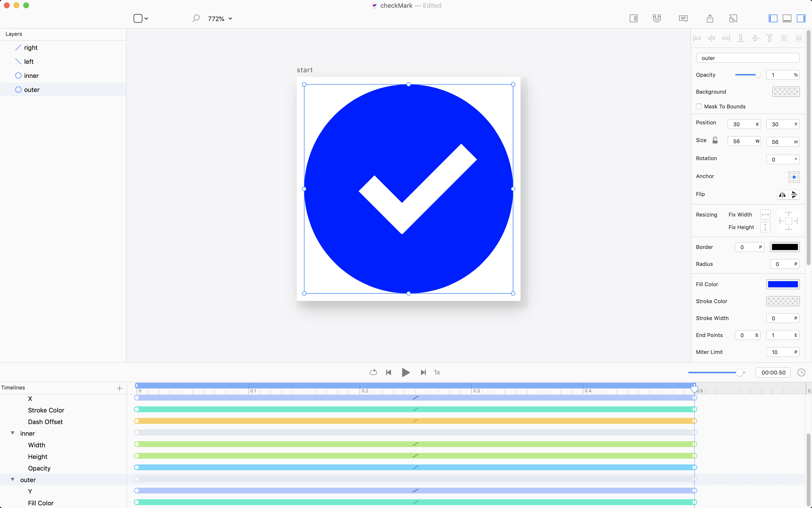Add a new timeline with plus

click(119, 388)
